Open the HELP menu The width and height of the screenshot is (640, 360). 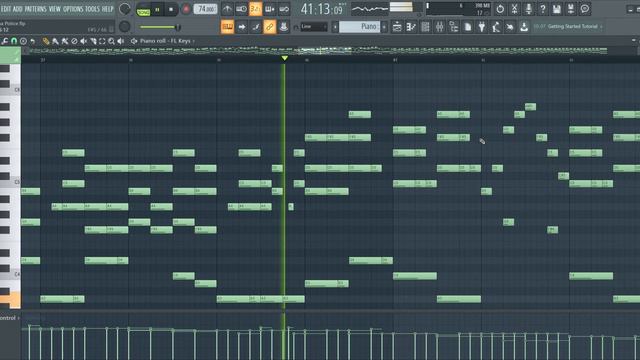(107, 9)
